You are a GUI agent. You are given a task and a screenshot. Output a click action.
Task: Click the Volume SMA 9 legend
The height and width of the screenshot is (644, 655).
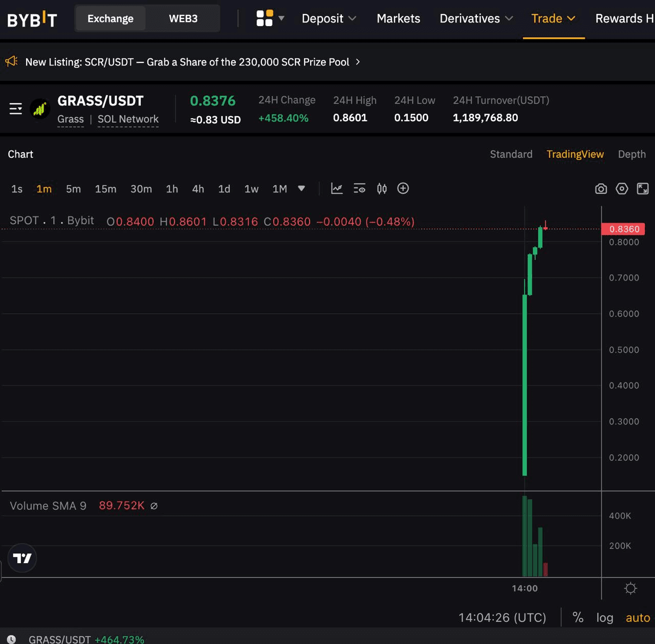48,506
